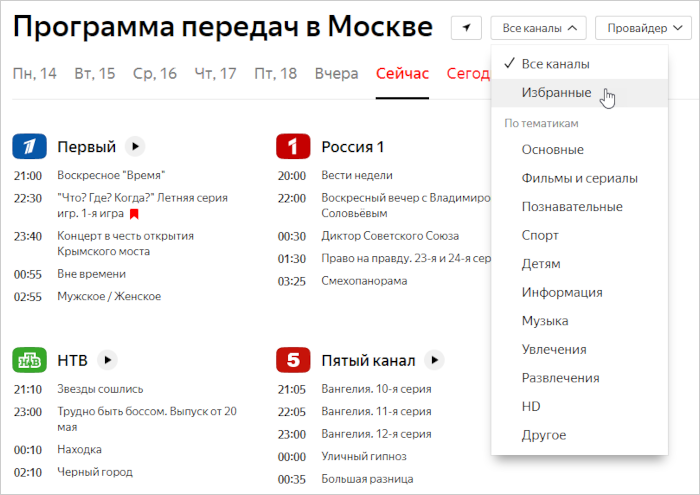
Task: Choose the Основные category
Action: (x=579, y=150)
